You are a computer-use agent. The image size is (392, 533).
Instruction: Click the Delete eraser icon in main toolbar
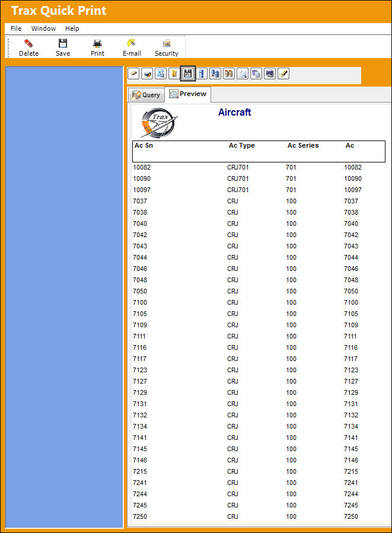click(28, 43)
